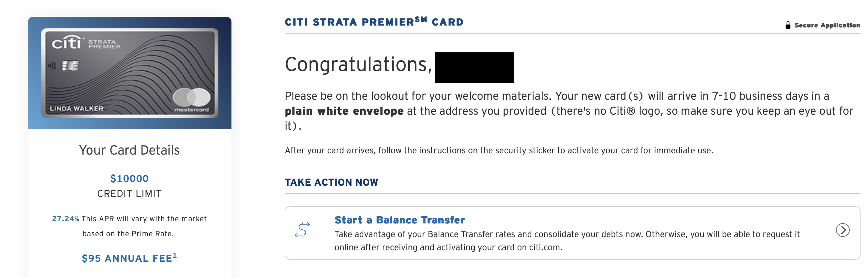Click the $10000 credit limit value
This screenshot has height=278, width=868.
click(129, 179)
